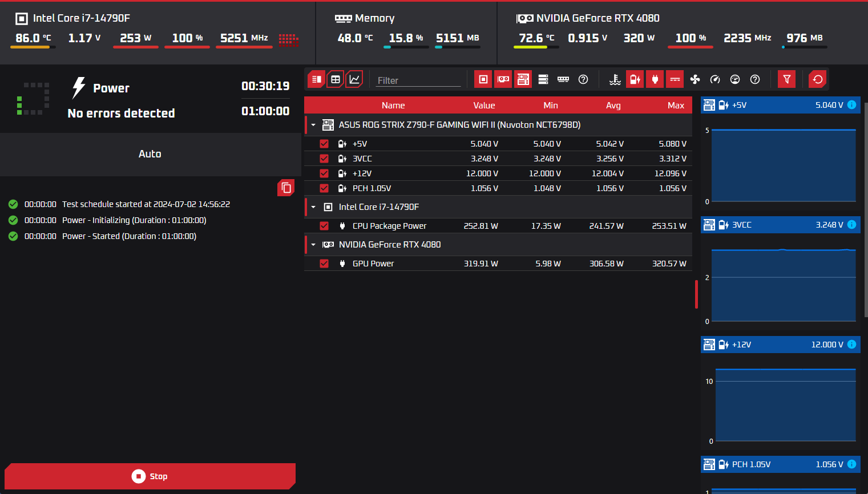868x494 pixels.
Task: Collapse the NVIDIA GeForce RTX 4080 group
Action: click(313, 245)
